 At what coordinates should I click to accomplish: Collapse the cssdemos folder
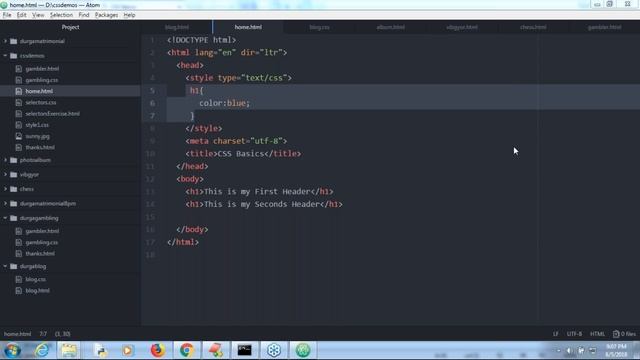click(6, 56)
